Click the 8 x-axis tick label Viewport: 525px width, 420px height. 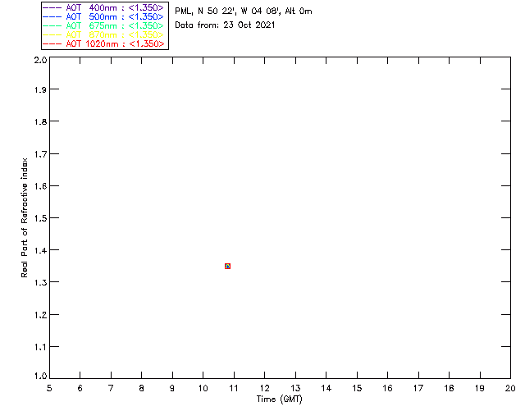point(142,388)
